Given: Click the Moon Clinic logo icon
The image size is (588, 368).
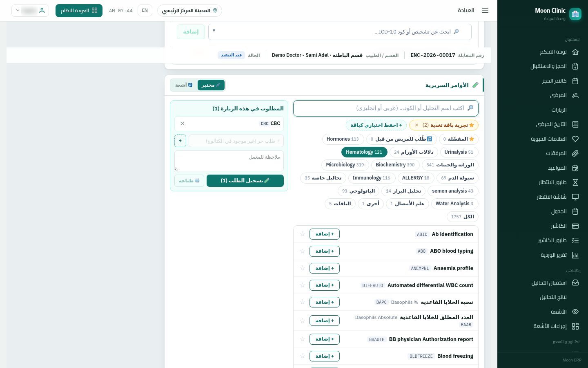Looking at the screenshot, I should pyautogui.click(x=575, y=14).
